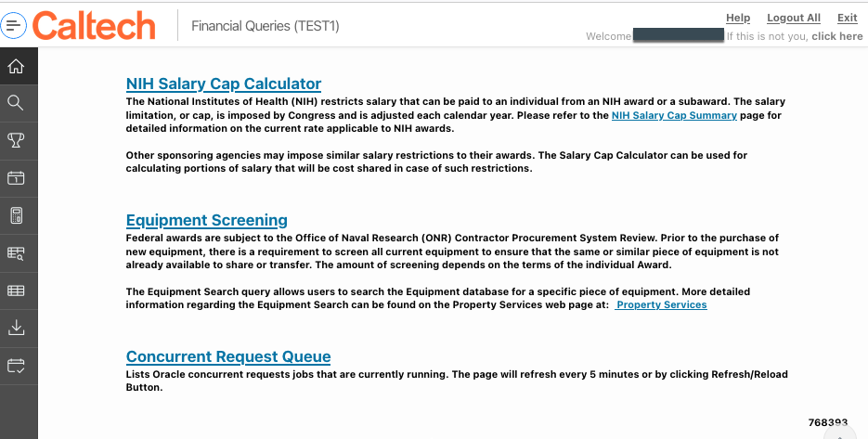
Task: Open the Help menu item
Action: (737, 18)
